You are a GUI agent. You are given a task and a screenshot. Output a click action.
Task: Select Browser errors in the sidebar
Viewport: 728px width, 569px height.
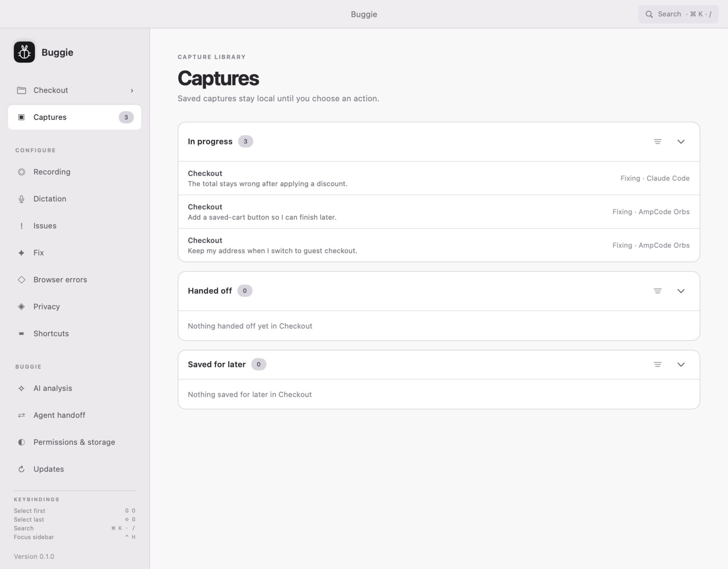pos(75,279)
